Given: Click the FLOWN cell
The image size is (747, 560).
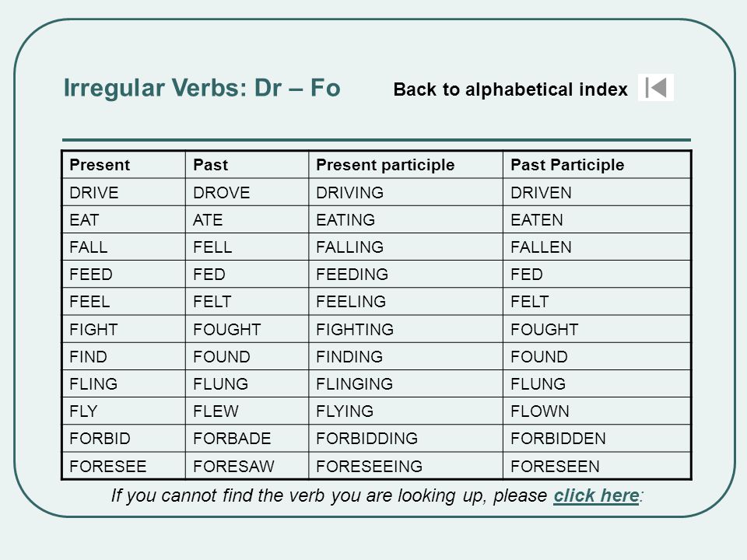Looking at the screenshot, I should (x=597, y=411).
